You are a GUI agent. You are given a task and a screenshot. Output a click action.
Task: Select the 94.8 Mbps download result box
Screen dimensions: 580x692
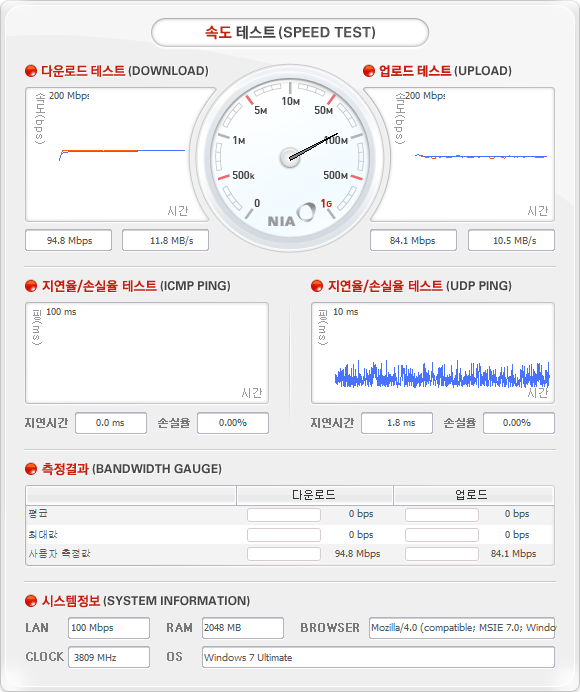pyautogui.click(x=68, y=241)
